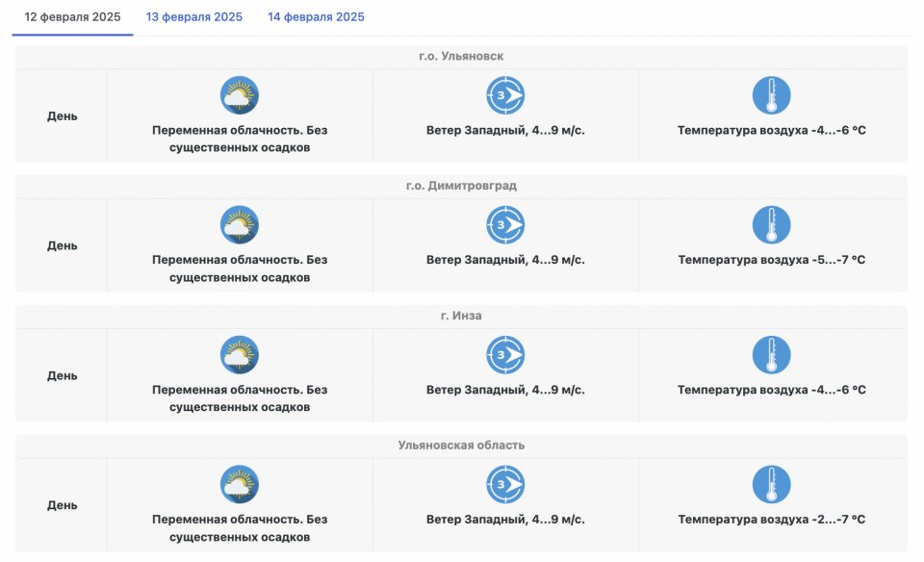Switch to the 13 февраля 2025 tab
The width and height of the screenshot is (924, 562).
tap(194, 17)
